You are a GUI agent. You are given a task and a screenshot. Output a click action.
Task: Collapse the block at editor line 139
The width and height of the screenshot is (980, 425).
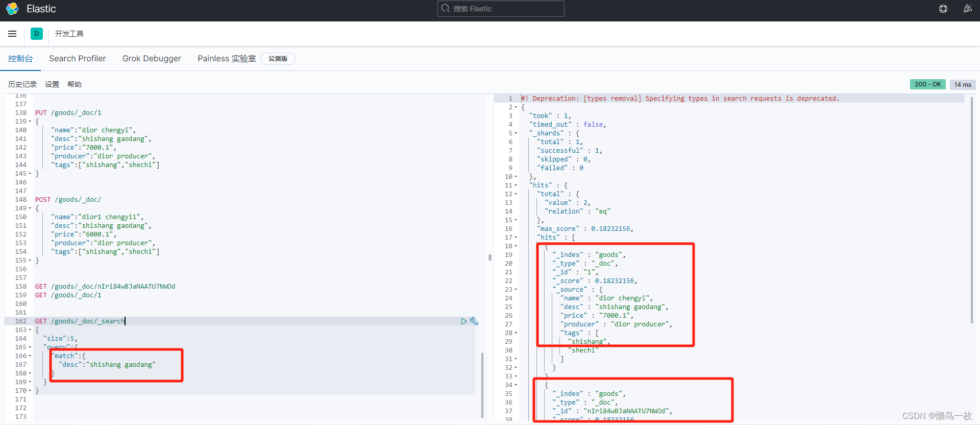[30, 122]
